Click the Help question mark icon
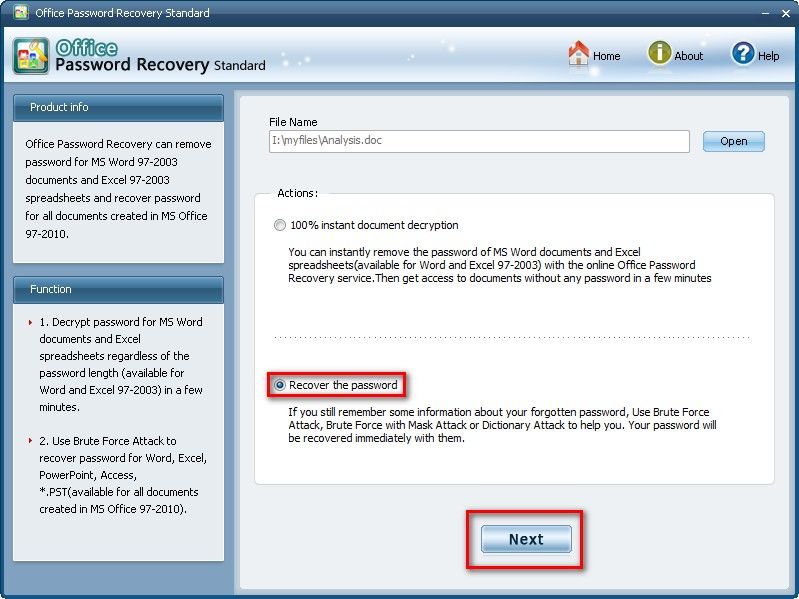The image size is (799, 599). [x=742, y=54]
